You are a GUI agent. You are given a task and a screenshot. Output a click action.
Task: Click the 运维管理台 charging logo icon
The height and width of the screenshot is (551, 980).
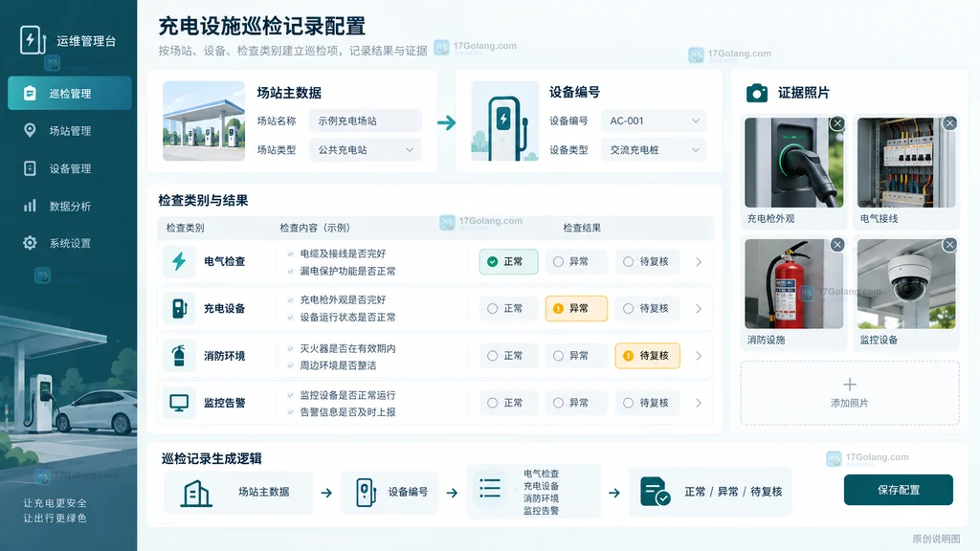[x=33, y=40]
